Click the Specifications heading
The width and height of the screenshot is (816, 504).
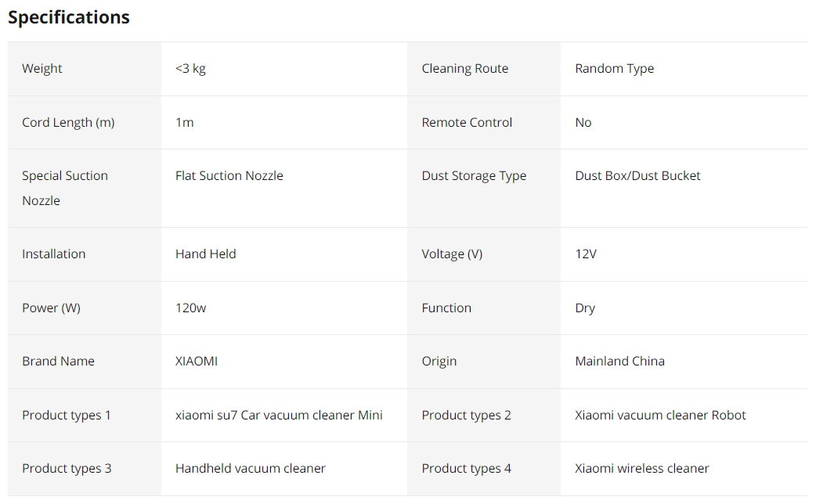(x=69, y=17)
